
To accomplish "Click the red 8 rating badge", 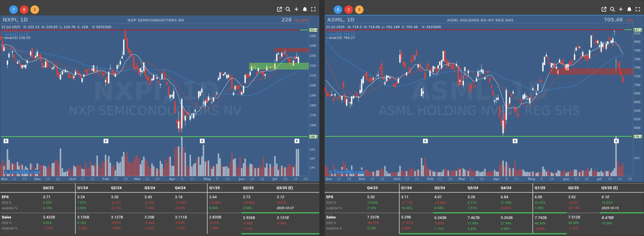I will pyautogui.click(x=24, y=10).
